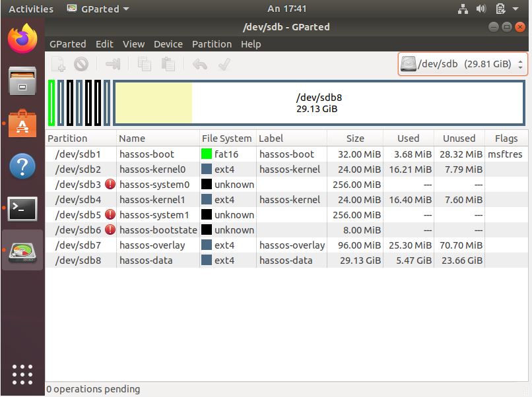Click the msftres flag on sdb1

(x=505, y=154)
